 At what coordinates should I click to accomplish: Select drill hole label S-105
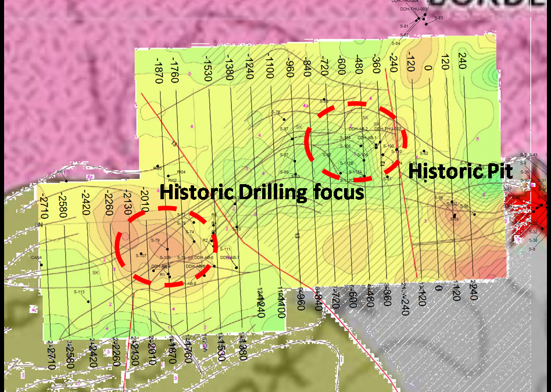pyautogui.click(x=363, y=155)
